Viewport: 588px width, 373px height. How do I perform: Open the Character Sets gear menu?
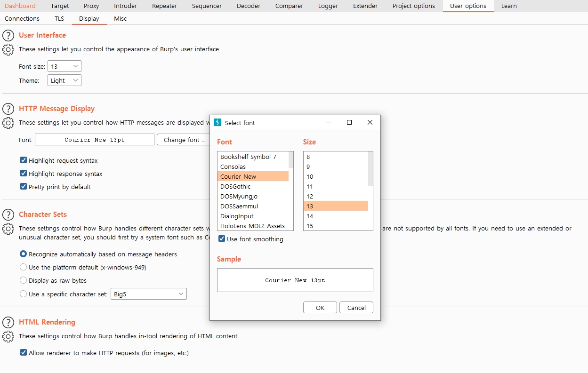tap(8, 229)
